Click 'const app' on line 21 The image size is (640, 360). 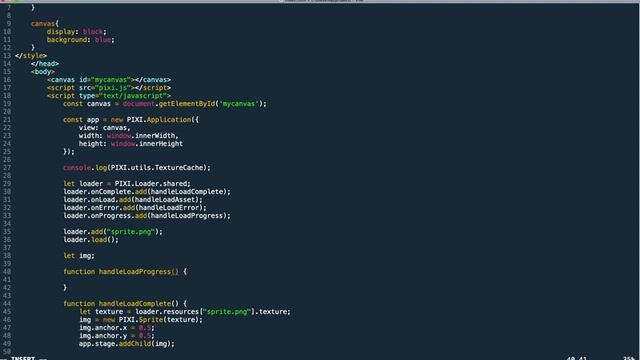coord(81,120)
